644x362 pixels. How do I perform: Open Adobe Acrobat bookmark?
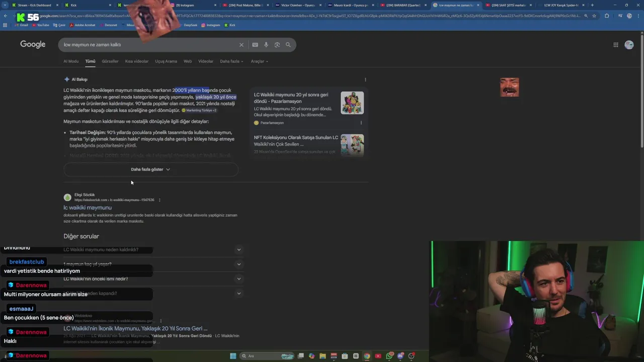tap(83, 25)
